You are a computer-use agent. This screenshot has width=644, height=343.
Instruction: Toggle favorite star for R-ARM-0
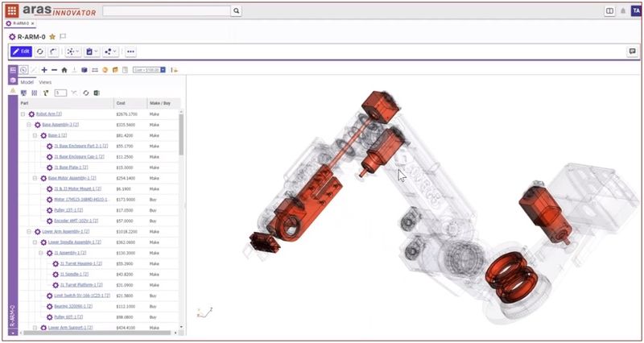(52, 37)
